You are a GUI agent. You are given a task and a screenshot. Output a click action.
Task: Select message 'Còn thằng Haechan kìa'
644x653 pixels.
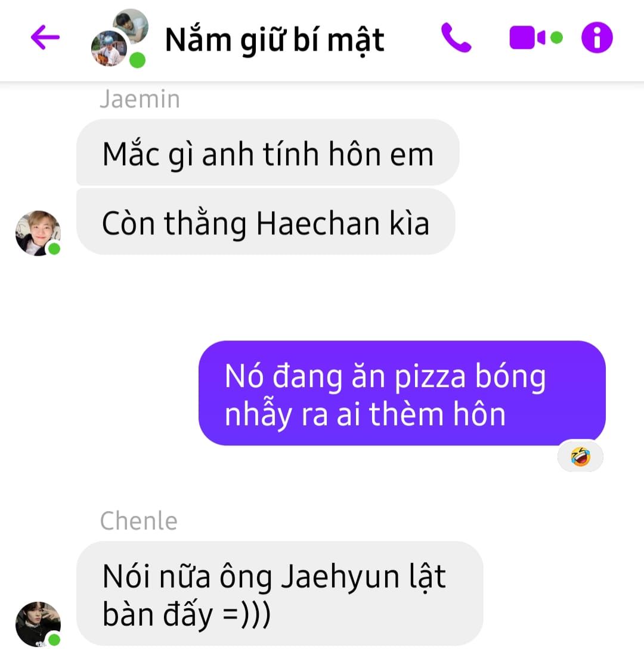(265, 222)
